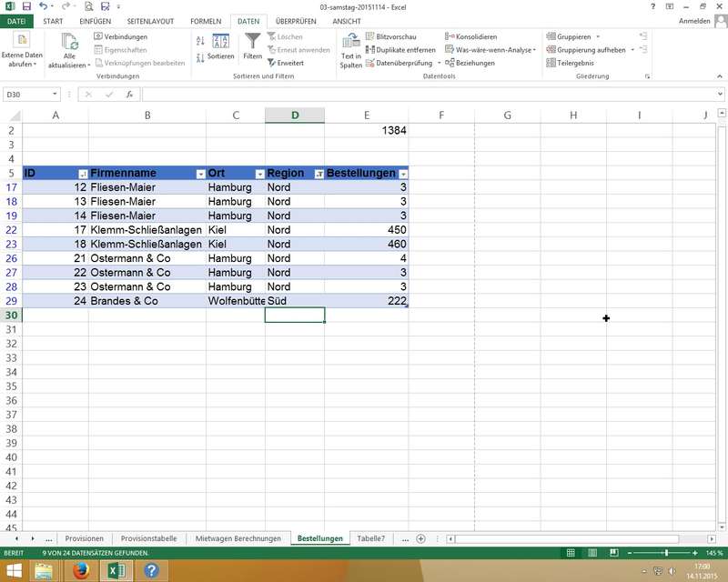
Task: Switch to ÜBERPRÜFEN ribbon tab
Action: click(x=296, y=21)
